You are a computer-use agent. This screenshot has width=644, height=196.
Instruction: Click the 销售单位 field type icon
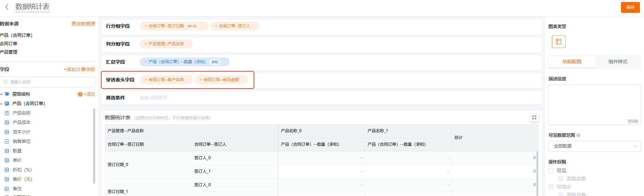(x=7, y=141)
